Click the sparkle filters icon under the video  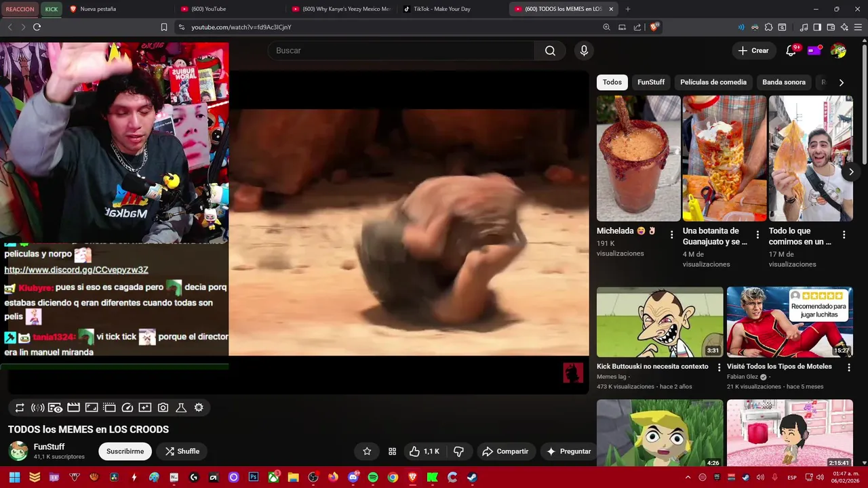(x=145, y=407)
